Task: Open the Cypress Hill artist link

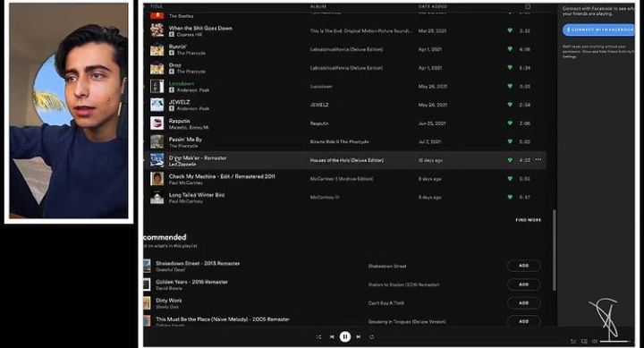Action: pyautogui.click(x=190, y=35)
